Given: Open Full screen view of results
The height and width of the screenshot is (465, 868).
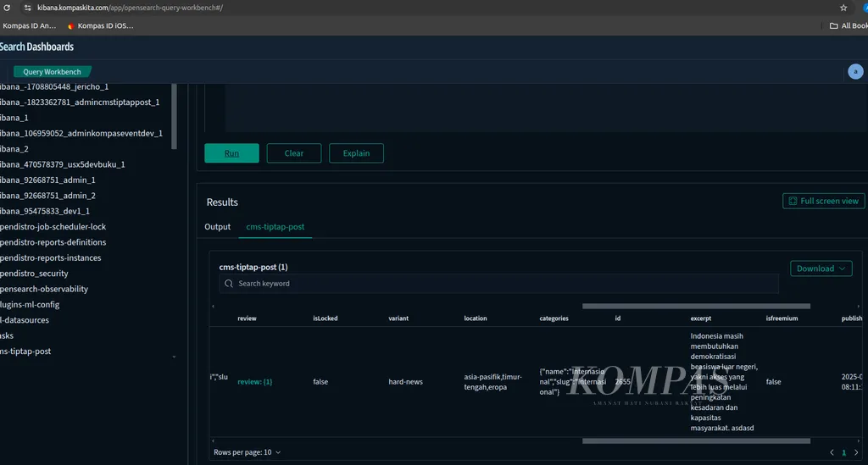Looking at the screenshot, I should 823,201.
